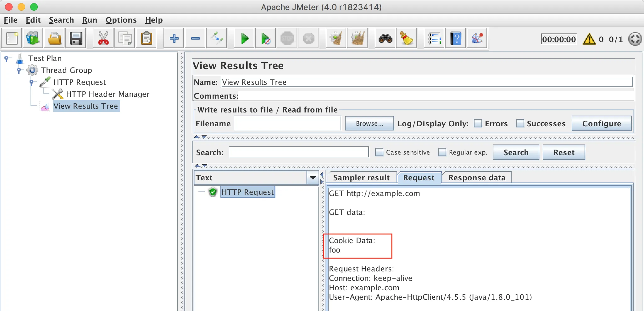644x311 pixels.
Task: Toggle the Case sensitive checkbox
Action: [379, 152]
